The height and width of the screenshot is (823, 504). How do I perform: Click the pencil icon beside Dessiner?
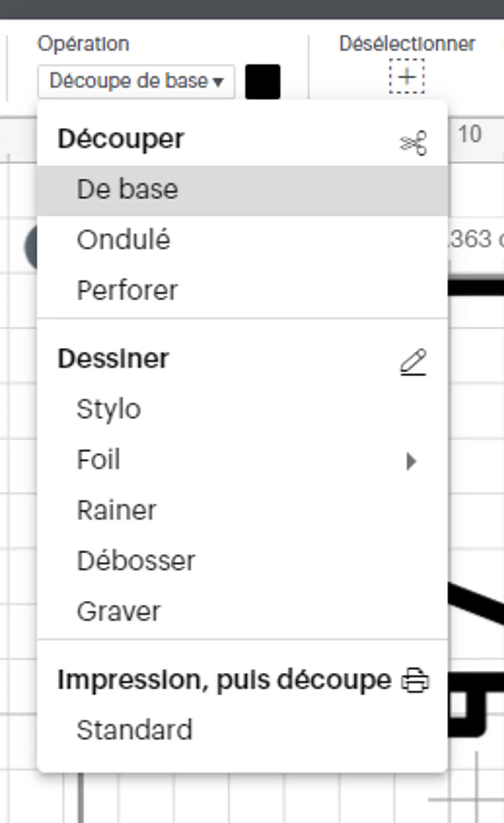413,362
